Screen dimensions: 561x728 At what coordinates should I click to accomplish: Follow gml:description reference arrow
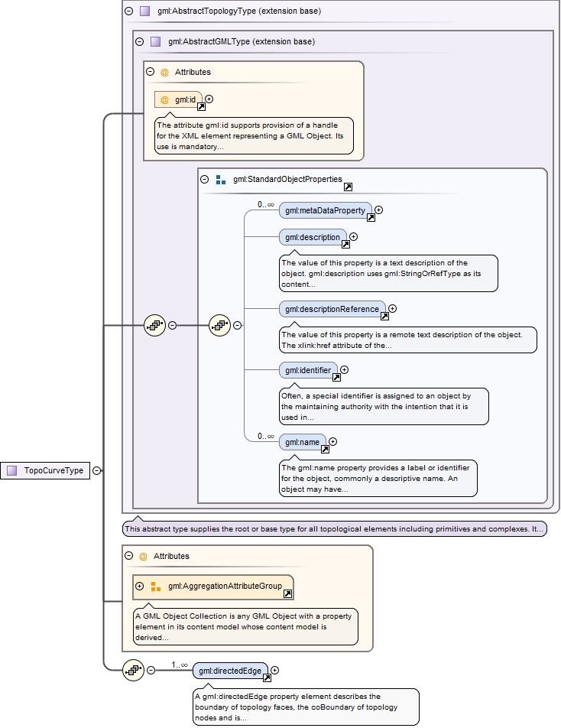tap(345, 244)
